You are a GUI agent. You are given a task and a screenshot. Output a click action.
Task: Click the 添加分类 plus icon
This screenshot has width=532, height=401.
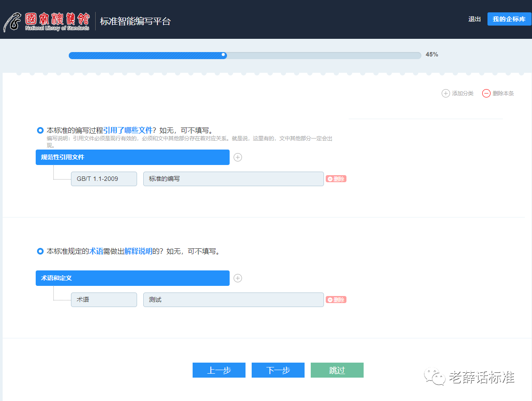click(446, 94)
